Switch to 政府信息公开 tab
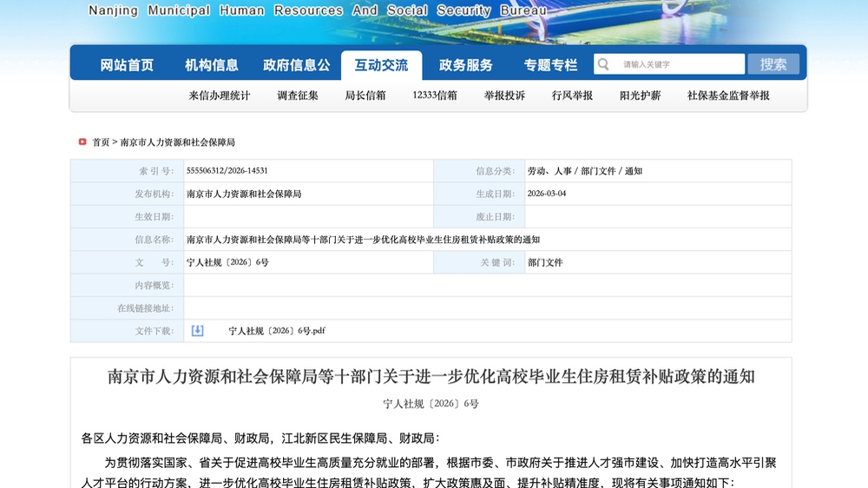This screenshot has height=488, width=868. pyautogui.click(x=296, y=65)
